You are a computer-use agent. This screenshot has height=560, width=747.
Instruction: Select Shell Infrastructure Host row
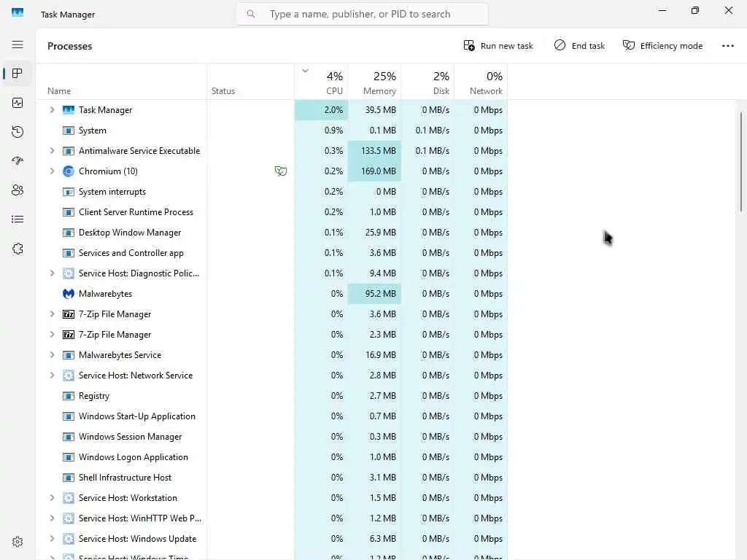pos(271,477)
